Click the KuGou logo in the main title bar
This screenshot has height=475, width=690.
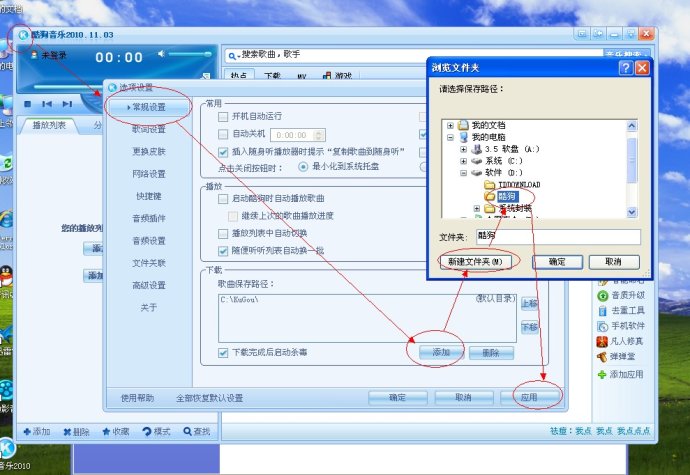tap(23, 35)
